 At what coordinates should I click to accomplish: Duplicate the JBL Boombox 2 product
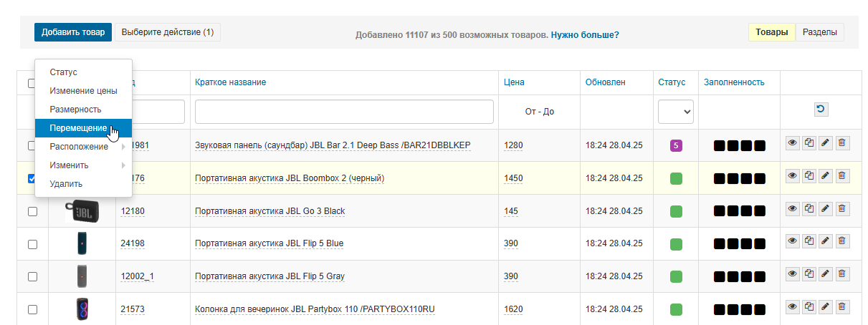[809, 175]
